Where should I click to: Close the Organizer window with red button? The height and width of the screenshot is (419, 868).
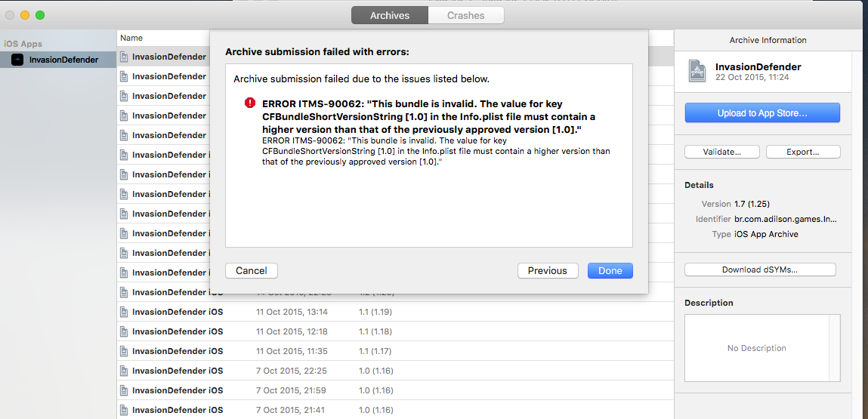10,15
